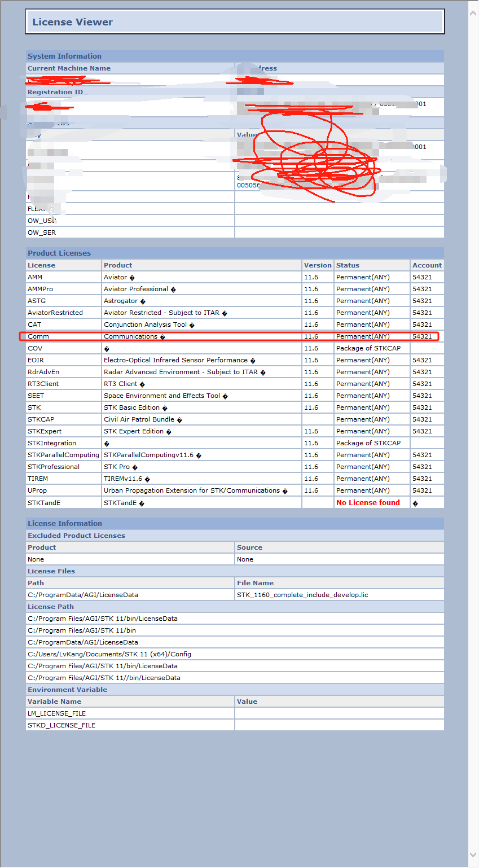479x868 pixels.
Task: Click the Version column header
Action: (x=318, y=265)
